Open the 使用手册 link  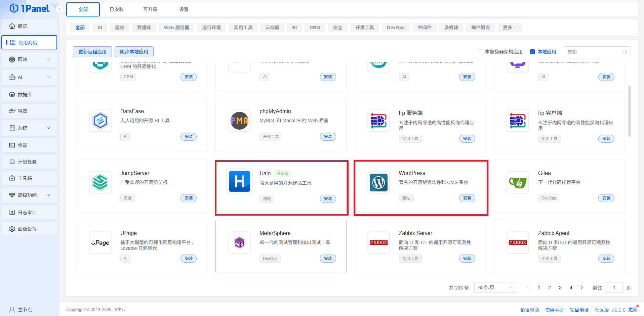tap(555, 310)
